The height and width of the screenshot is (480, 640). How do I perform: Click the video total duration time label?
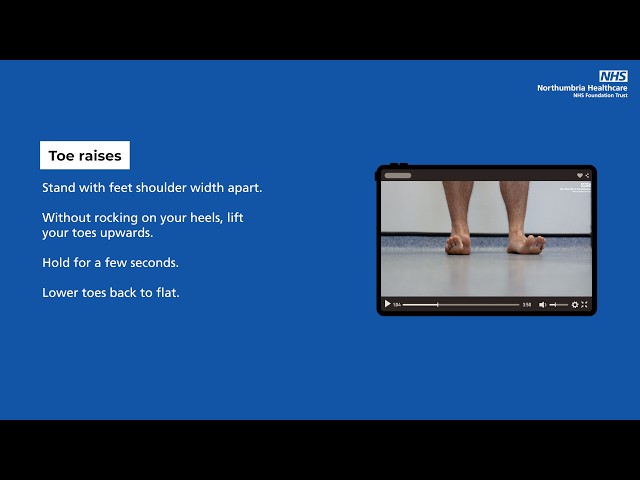527,304
